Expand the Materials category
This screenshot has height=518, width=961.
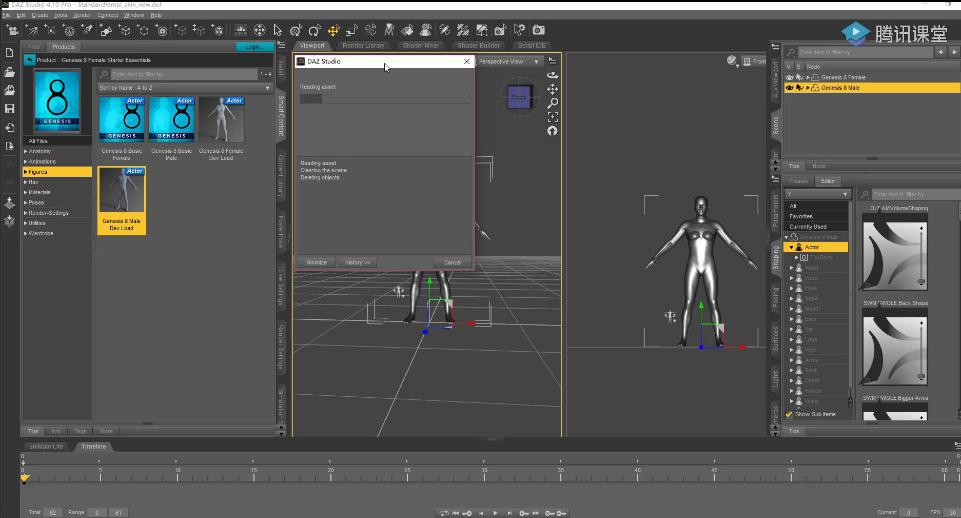pos(25,192)
